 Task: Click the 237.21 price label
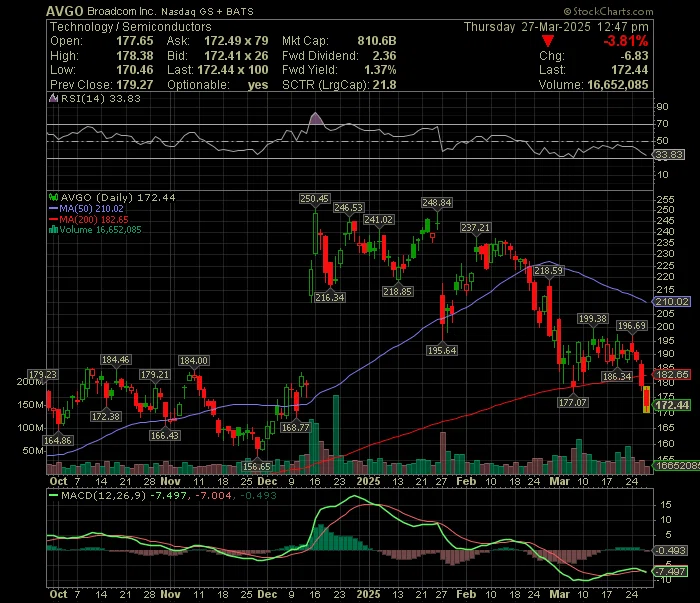click(475, 228)
